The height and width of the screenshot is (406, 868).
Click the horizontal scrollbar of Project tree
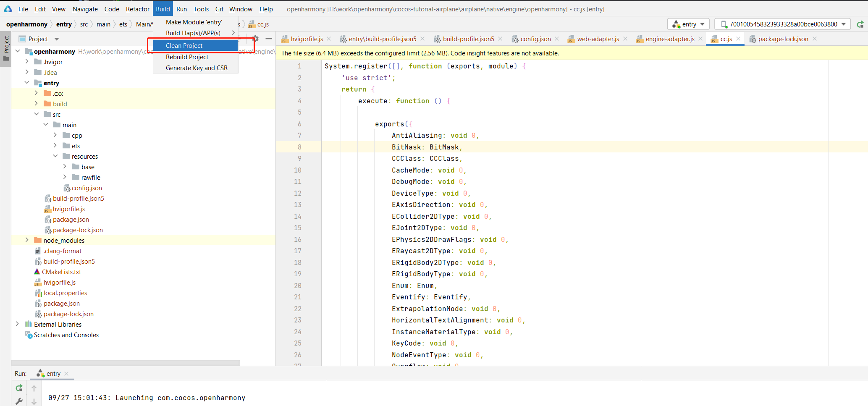[125, 363]
